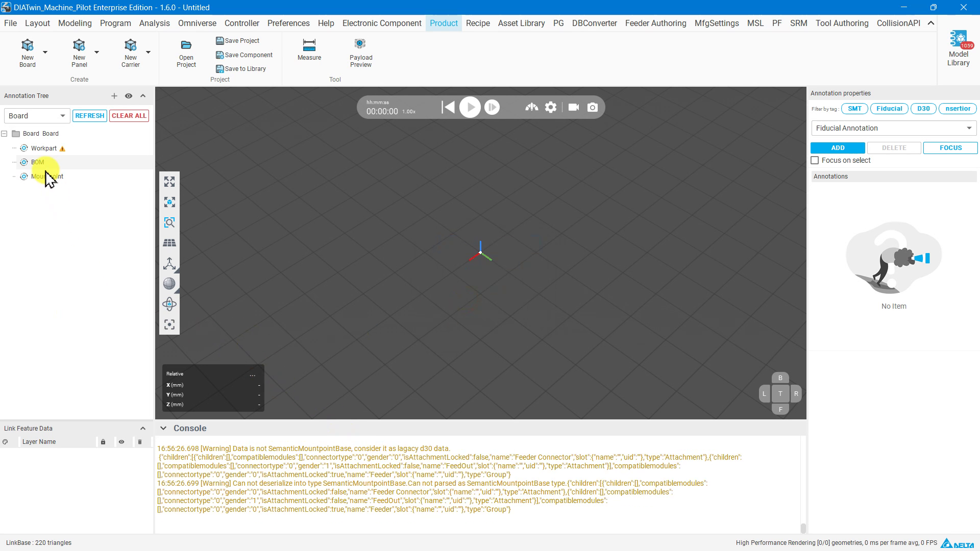Click the FOCUS button
This screenshot has height=551, width=980.
950,148
